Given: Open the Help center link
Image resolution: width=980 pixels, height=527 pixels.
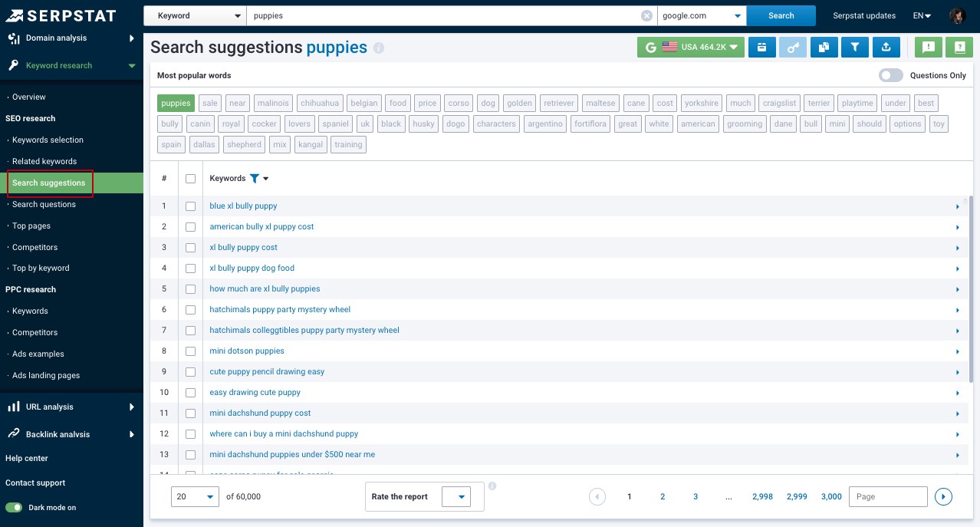Looking at the screenshot, I should click(x=27, y=458).
